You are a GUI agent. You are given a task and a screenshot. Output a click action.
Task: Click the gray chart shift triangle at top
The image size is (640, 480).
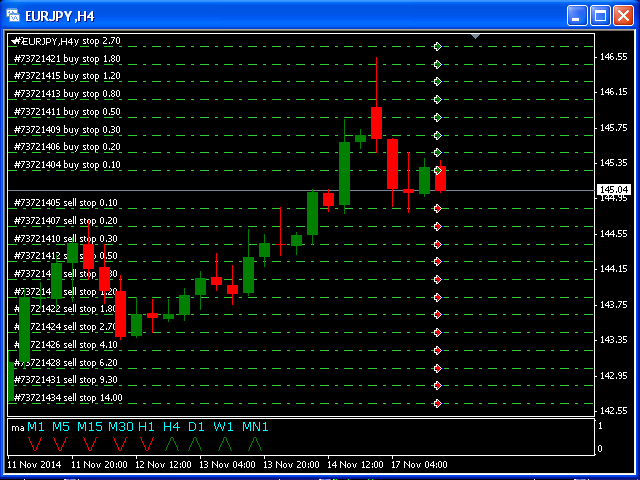point(476,37)
